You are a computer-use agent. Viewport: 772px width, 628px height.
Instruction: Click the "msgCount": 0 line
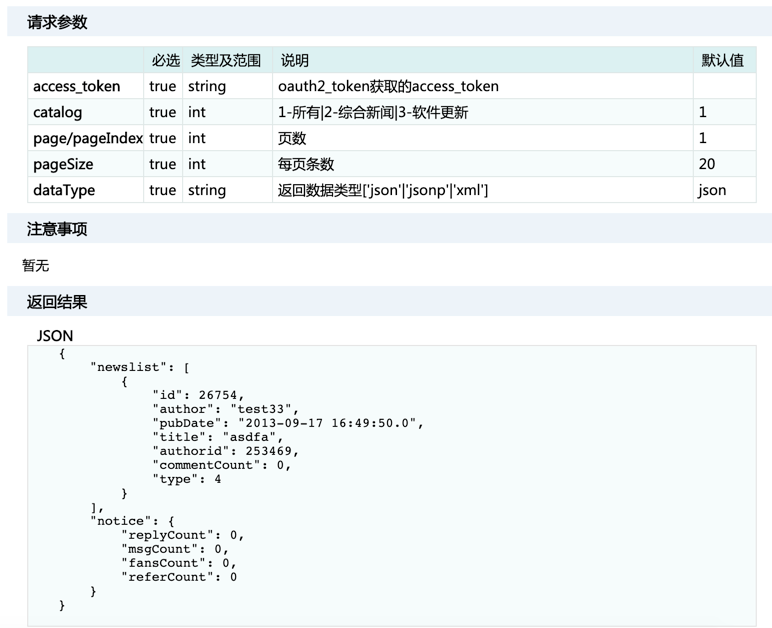tap(175, 549)
